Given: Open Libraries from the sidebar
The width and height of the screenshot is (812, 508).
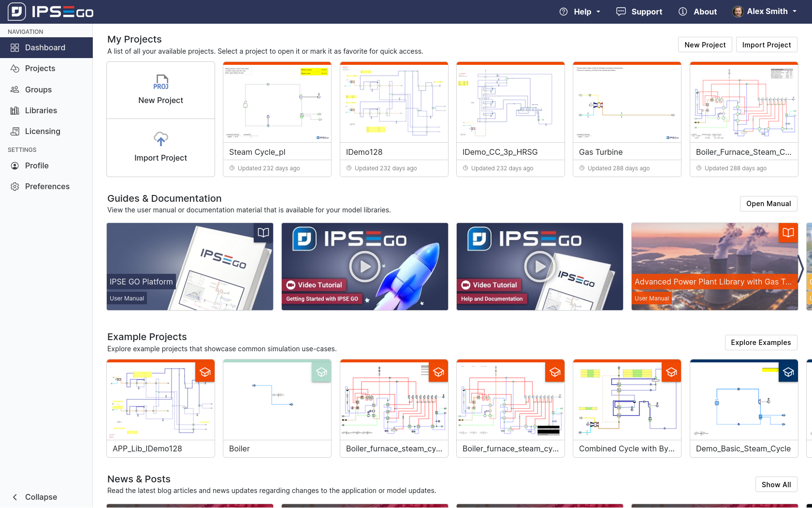Looking at the screenshot, I should point(41,110).
